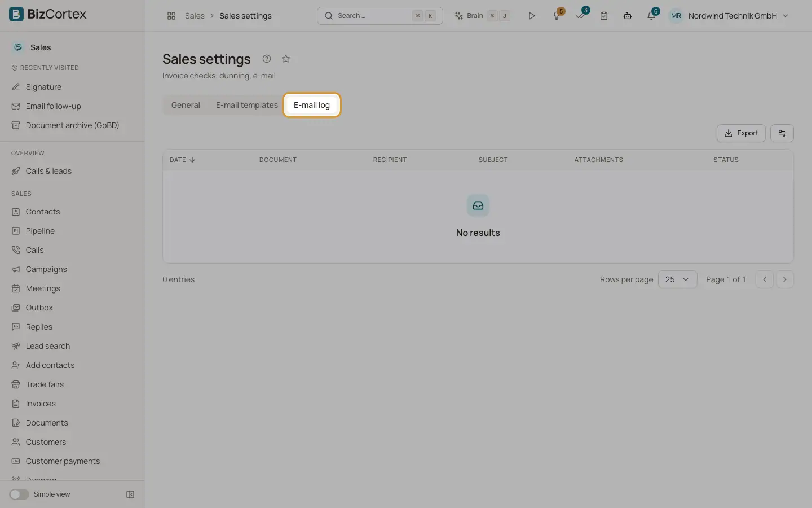Open Lead search in sidebar
The image size is (812, 508).
tap(72, 346)
